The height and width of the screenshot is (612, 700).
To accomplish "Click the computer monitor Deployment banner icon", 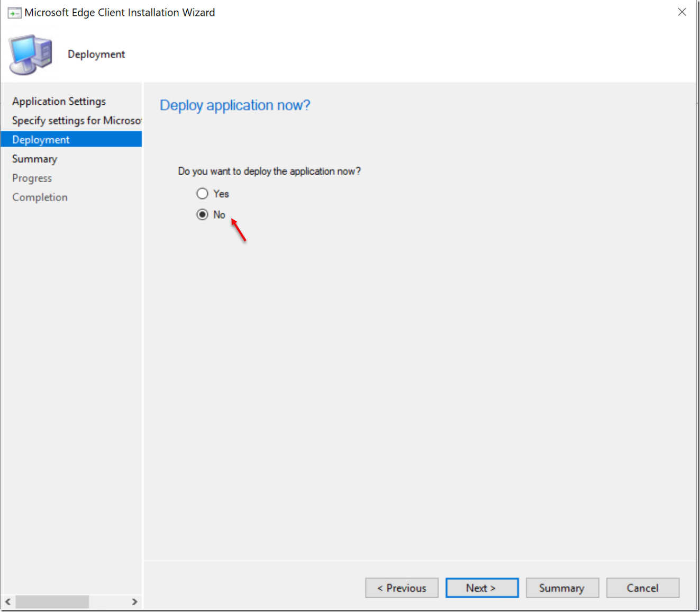I will tap(30, 53).
